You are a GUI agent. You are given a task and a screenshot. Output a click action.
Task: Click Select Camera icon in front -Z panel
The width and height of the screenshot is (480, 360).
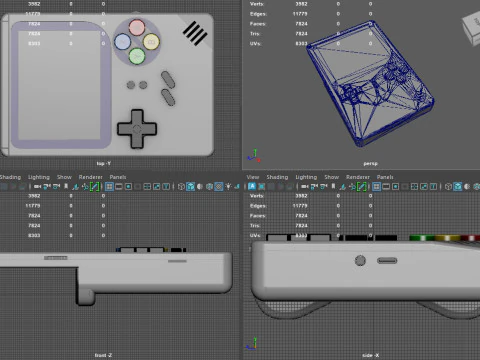37,187
